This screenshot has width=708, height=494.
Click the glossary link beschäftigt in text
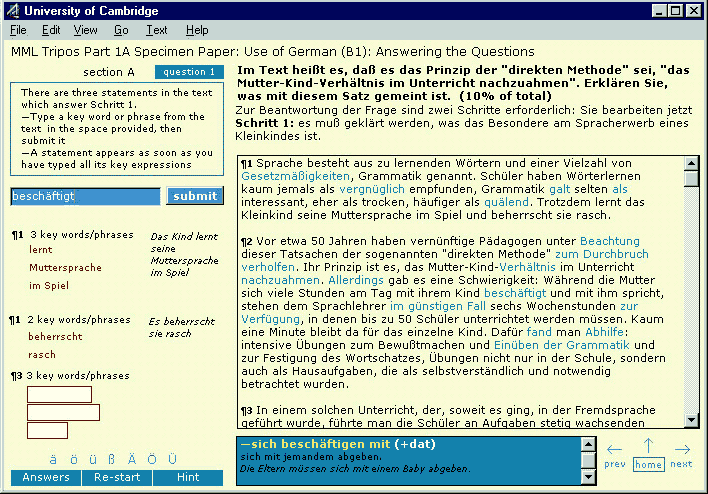(515, 294)
